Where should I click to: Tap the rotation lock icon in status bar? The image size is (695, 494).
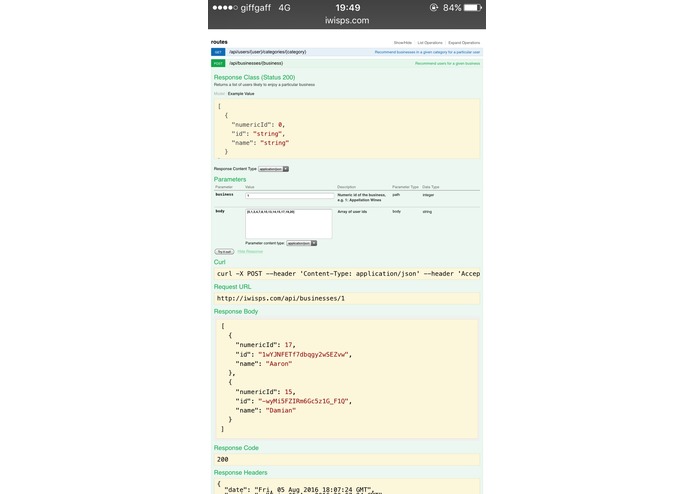[433, 8]
